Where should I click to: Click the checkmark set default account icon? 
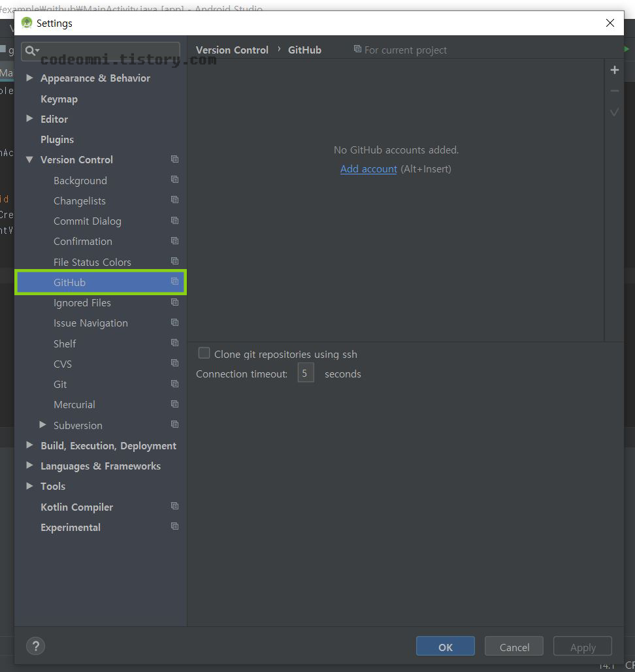tap(614, 112)
